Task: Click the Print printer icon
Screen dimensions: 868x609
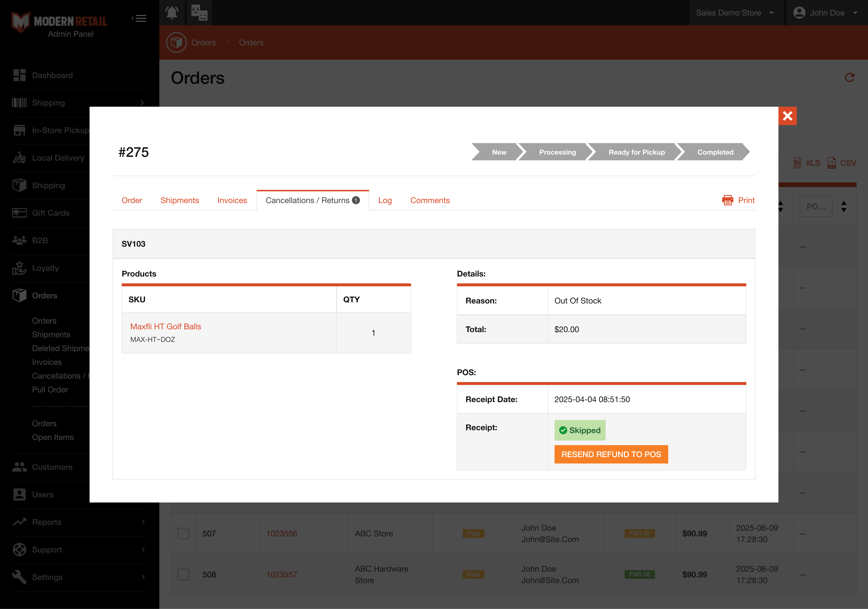Action: (x=727, y=200)
